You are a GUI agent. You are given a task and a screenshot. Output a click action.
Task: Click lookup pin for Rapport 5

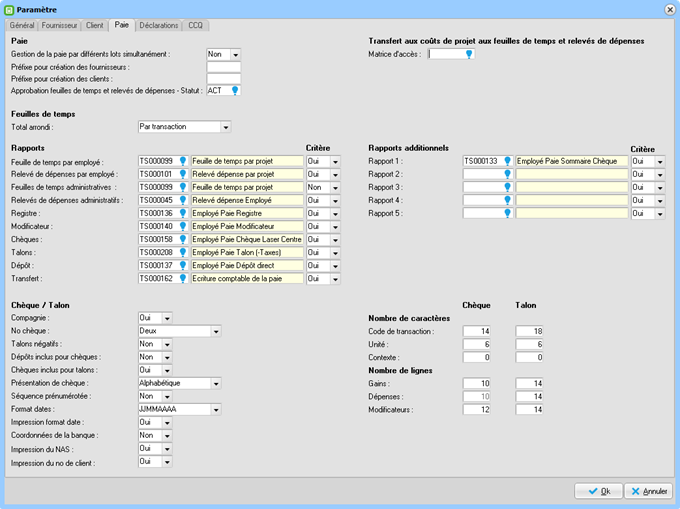(507, 213)
